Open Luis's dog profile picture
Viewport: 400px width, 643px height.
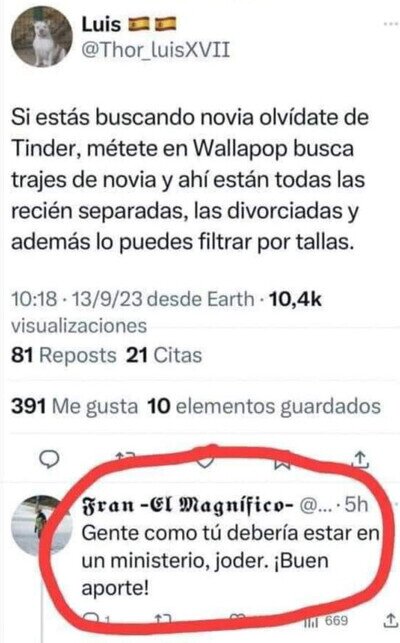(41, 36)
